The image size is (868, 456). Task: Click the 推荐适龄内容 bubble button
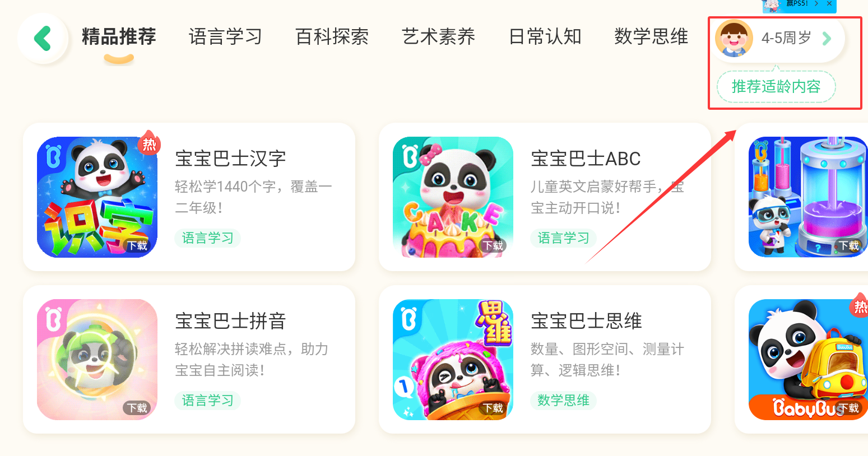click(x=776, y=87)
